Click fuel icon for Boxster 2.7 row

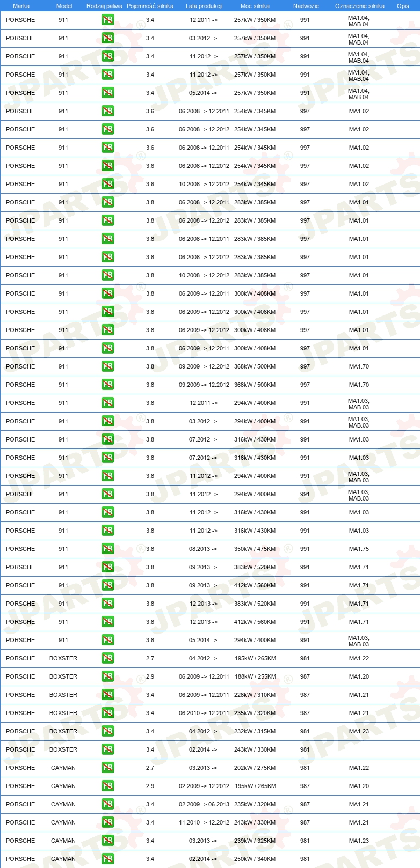(107, 658)
